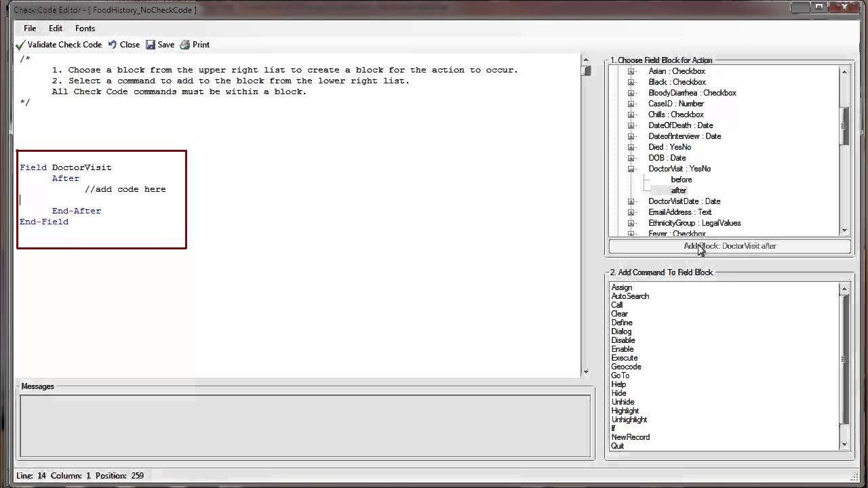Choose the Disable command
Viewport: 868px width, 488px height.
point(623,340)
